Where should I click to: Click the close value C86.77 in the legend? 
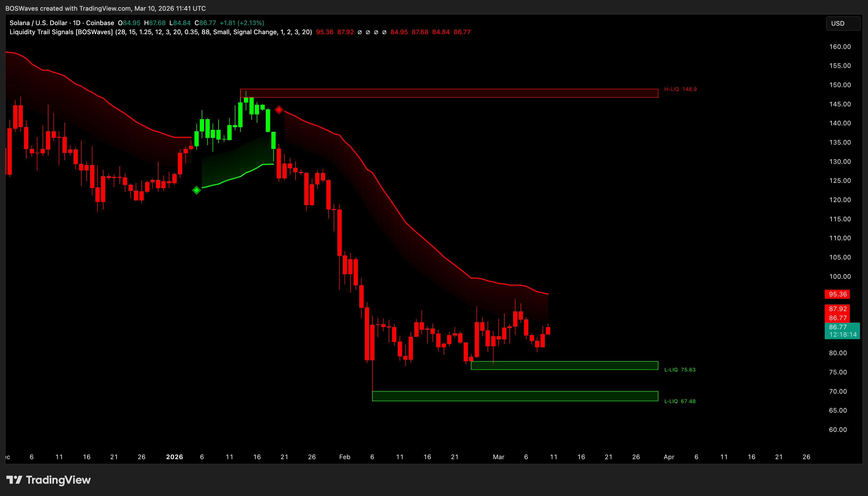tap(205, 23)
